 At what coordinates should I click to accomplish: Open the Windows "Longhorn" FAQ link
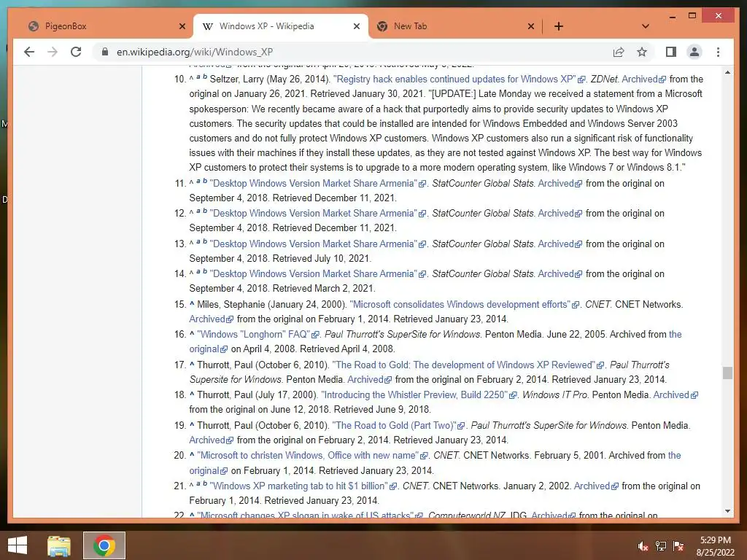[258, 334]
